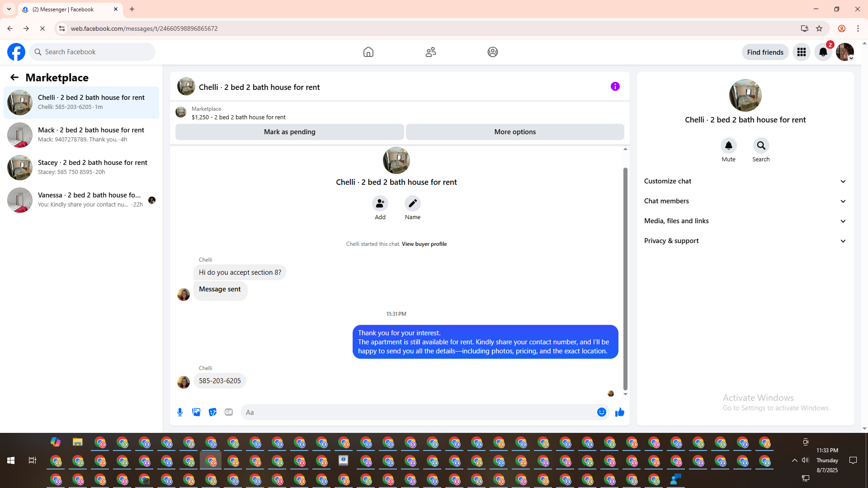Image resolution: width=868 pixels, height=488 pixels.
Task: Mute this conversation with the bell
Action: [728, 145]
